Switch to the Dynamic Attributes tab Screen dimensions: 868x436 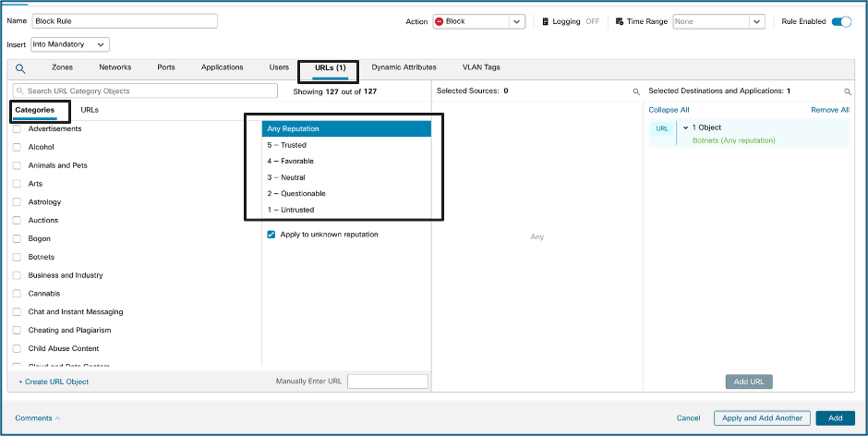pos(404,67)
